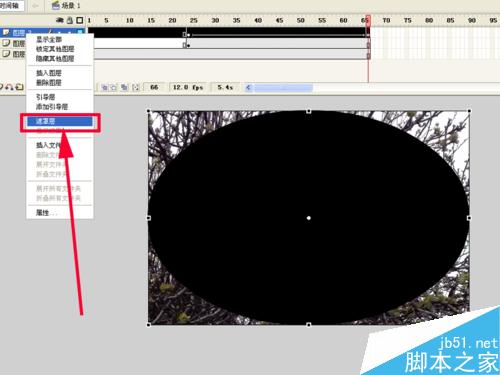
Task: Click the 12.0 fps frame rate field
Action: click(x=188, y=87)
